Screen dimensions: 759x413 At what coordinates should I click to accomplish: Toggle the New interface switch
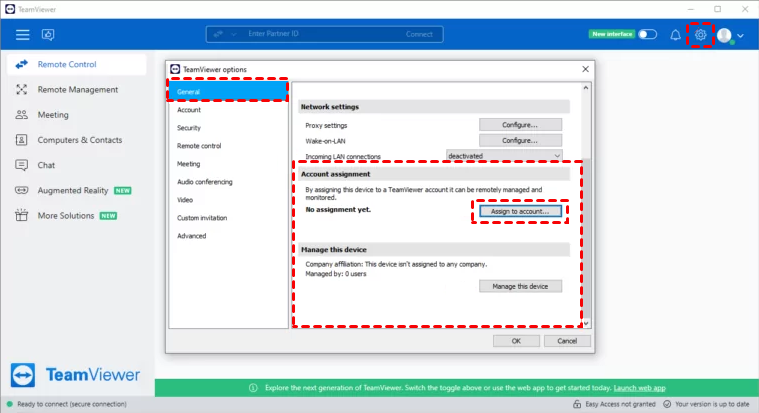point(647,34)
